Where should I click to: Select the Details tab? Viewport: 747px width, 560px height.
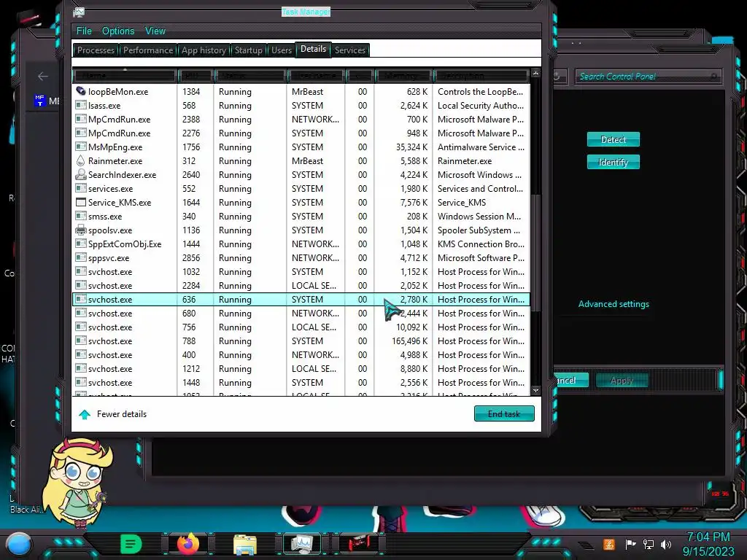(x=313, y=49)
